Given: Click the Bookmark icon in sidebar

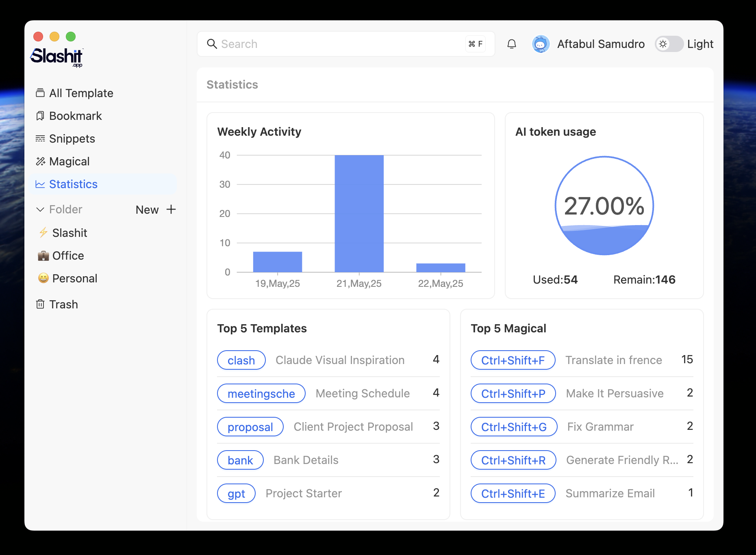Looking at the screenshot, I should click(x=40, y=116).
